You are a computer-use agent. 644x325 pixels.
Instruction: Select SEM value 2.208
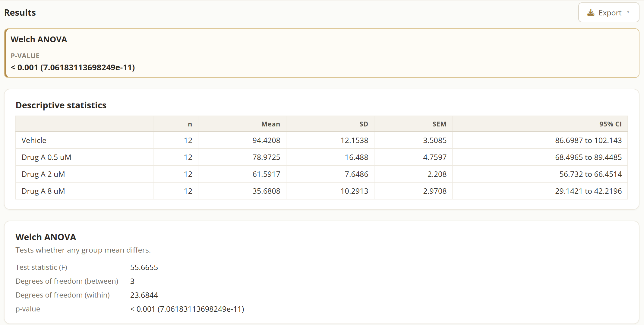[x=437, y=174]
